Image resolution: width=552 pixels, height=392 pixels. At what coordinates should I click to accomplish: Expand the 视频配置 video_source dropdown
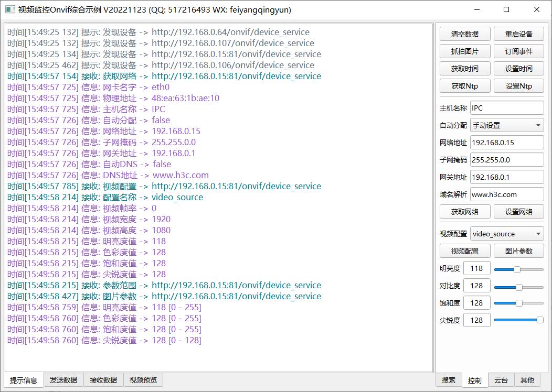(506, 234)
